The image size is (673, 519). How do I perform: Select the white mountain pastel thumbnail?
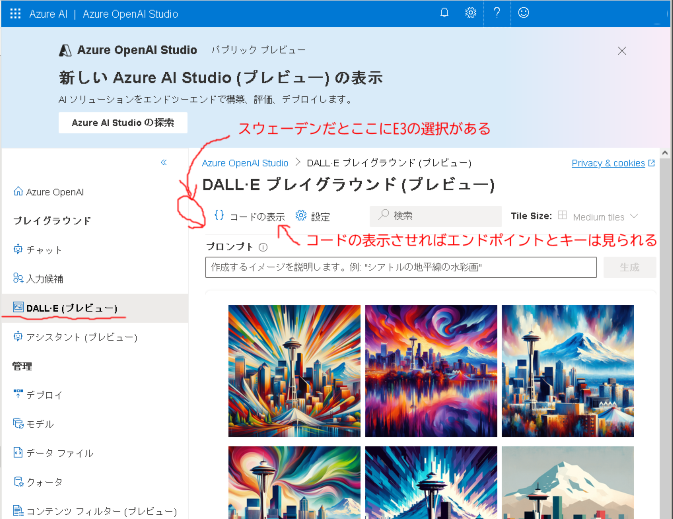[x=568, y=482]
